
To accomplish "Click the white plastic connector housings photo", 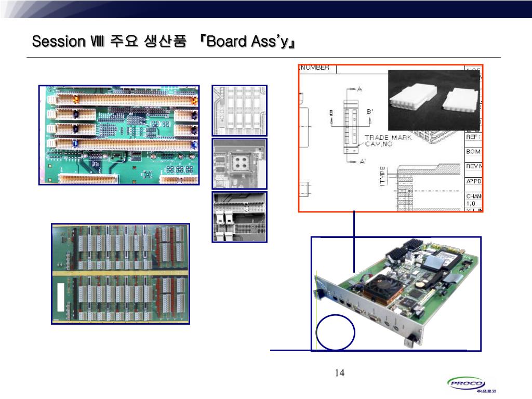I will [434, 100].
